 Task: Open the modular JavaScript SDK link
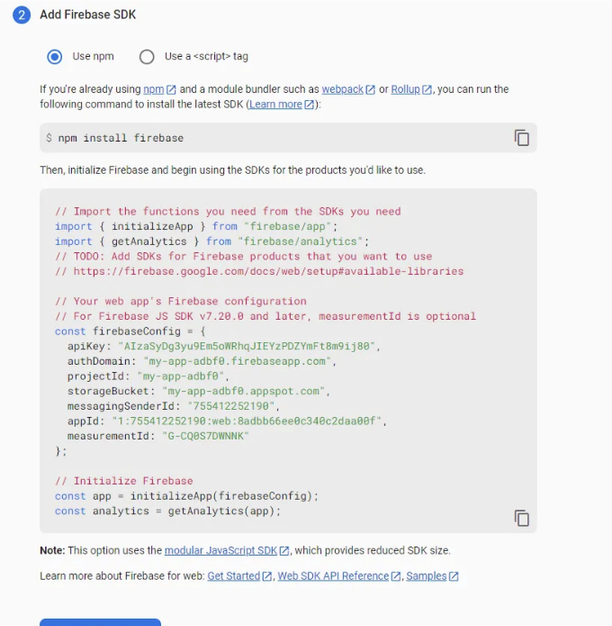point(221,551)
